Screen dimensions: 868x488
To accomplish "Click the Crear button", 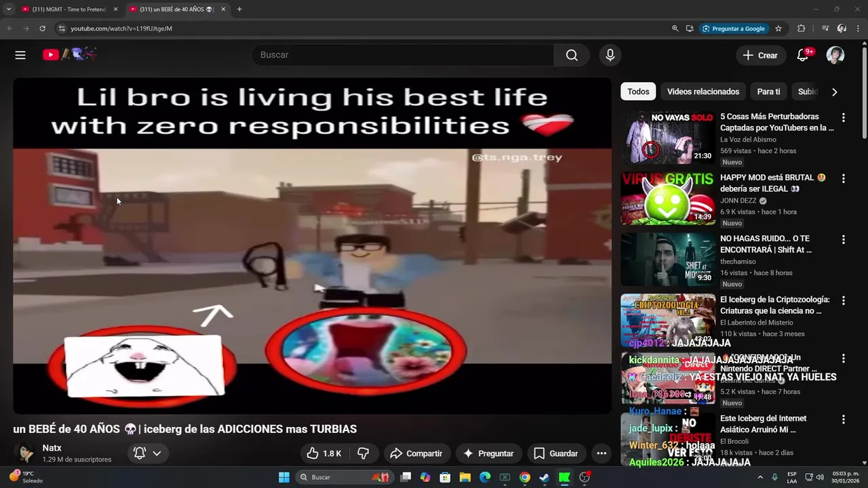I will coord(761,55).
